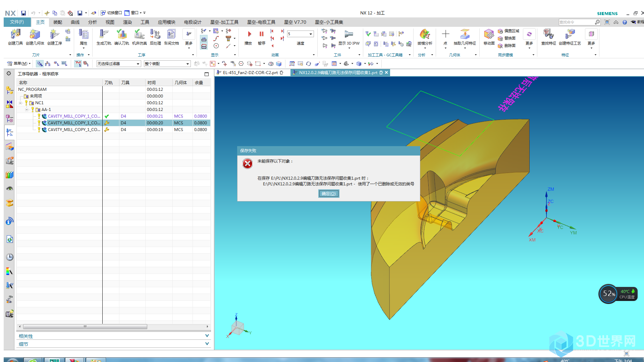The height and width of the screenshot is (362, 644).
Task: Click 确定(O) in the 保存失败 dialog
Action: point(329,194)
